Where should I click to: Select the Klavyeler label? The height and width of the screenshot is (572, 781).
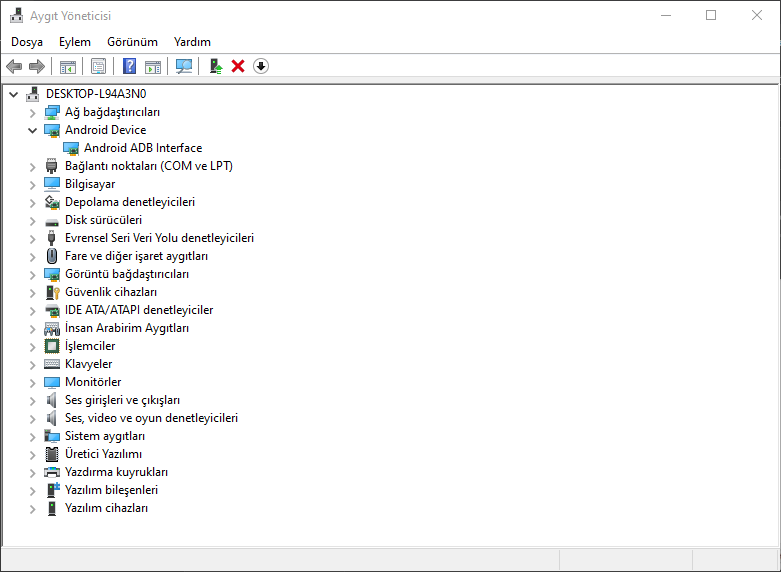pos(89,364)
